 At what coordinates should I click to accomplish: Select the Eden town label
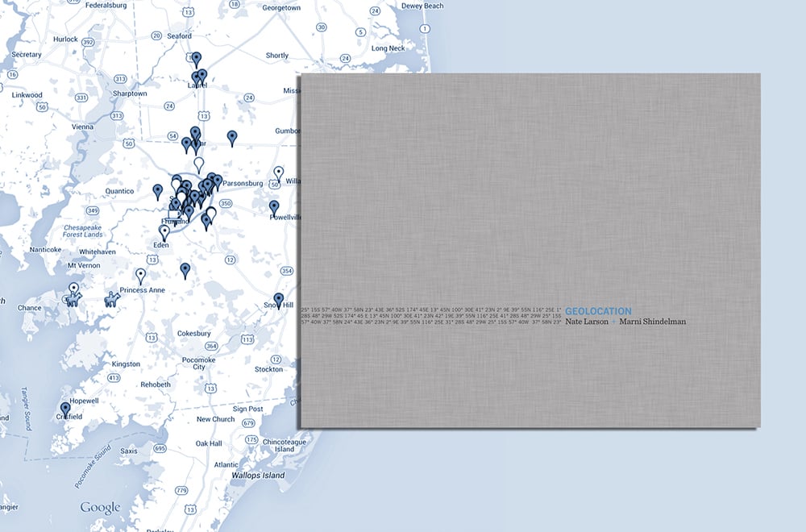(161, 245)
